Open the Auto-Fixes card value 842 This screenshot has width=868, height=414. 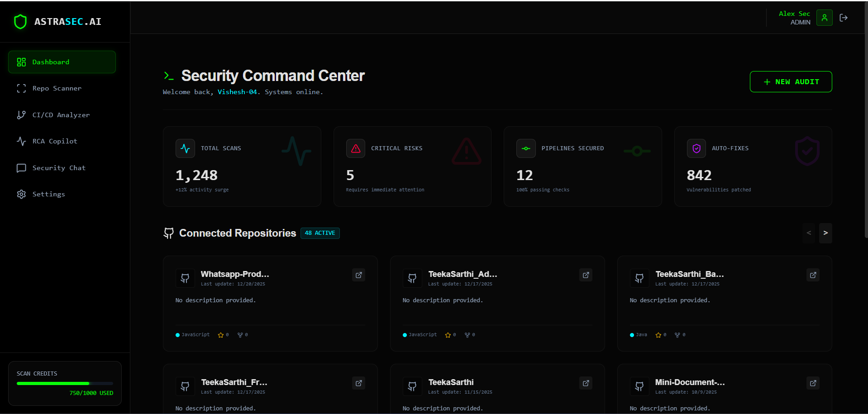699,175
